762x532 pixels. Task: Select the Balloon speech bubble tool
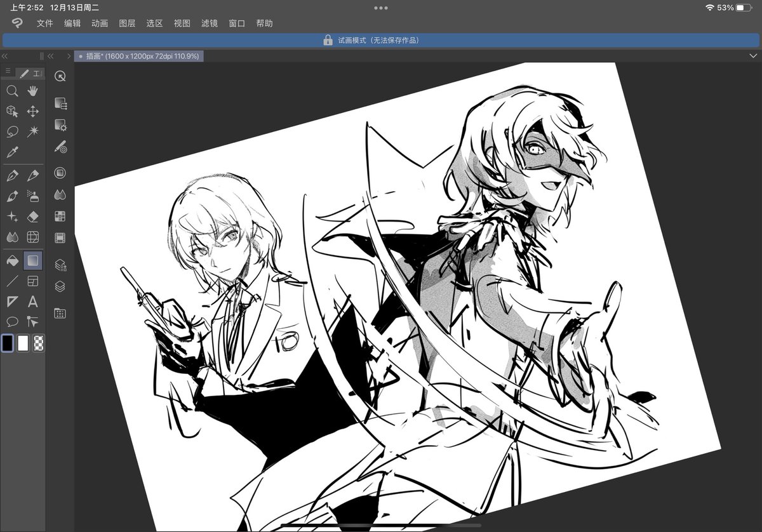[x=12, y=322]
